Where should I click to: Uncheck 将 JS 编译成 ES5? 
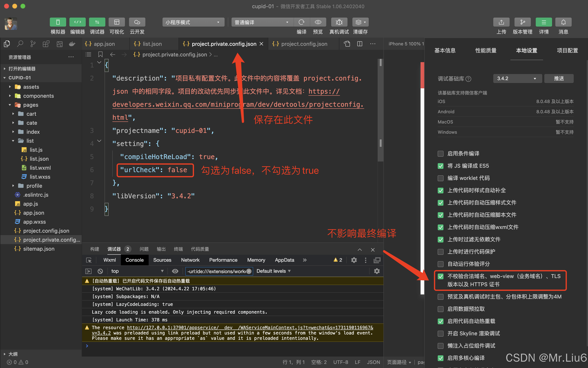coord(441,166)
